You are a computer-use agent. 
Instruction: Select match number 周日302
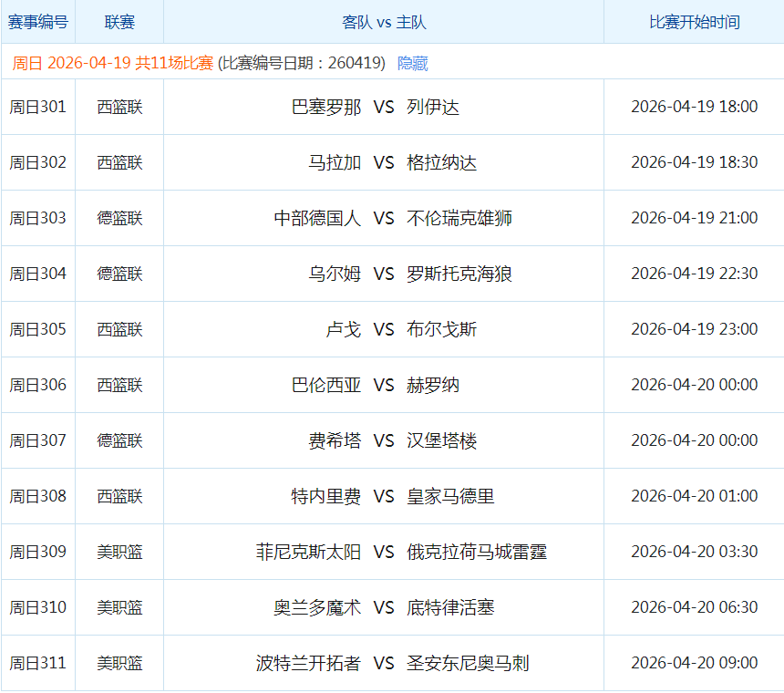click(37, 162)
